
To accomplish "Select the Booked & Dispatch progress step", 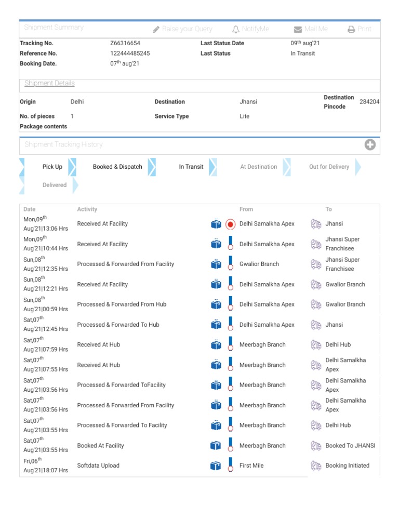I will (117, 167).
